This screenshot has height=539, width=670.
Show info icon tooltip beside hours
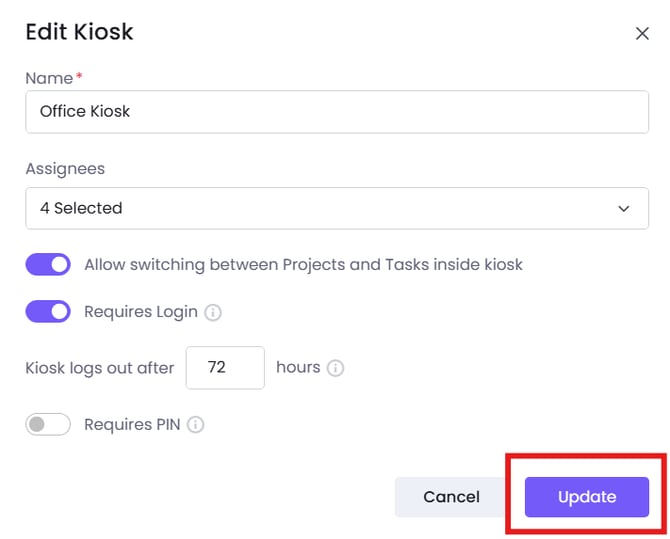point(336,368)
